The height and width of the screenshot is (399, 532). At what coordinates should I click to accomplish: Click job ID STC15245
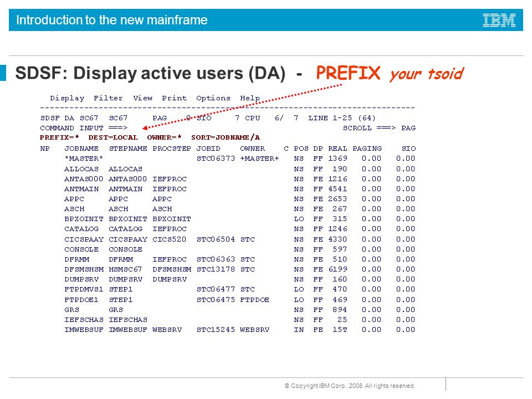[216, 330]
